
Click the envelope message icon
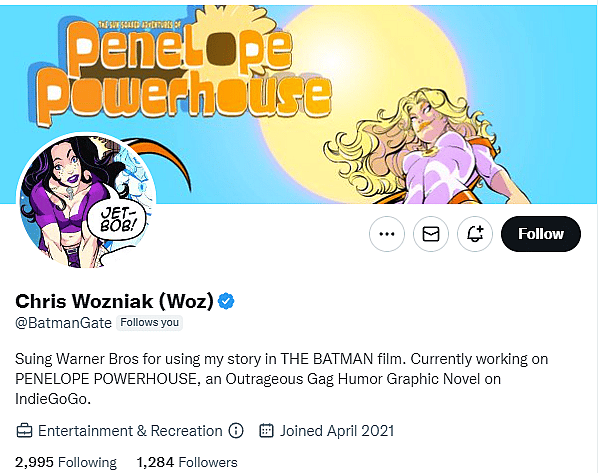tap(431, 234)
